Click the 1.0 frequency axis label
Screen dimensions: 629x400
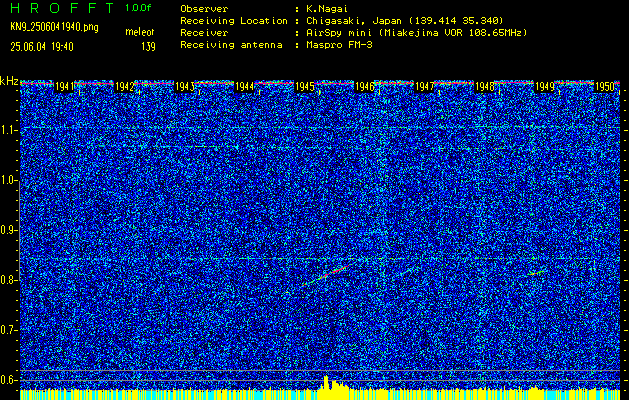tap(9, 181)
